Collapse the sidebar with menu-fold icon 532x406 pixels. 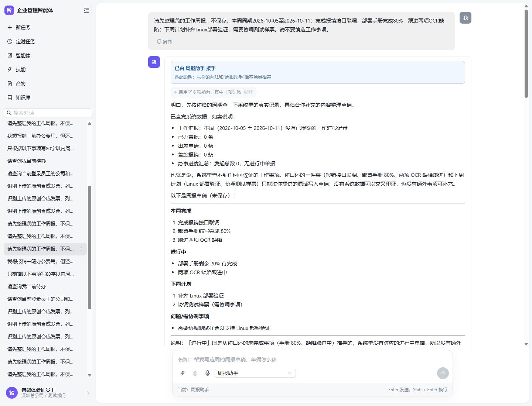pos(86,10)
